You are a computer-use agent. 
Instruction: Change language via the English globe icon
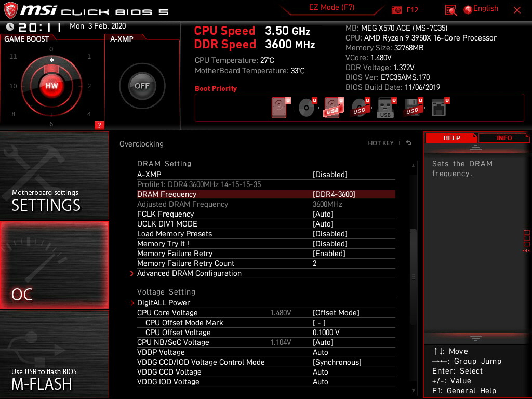click(x=481, y=9)
